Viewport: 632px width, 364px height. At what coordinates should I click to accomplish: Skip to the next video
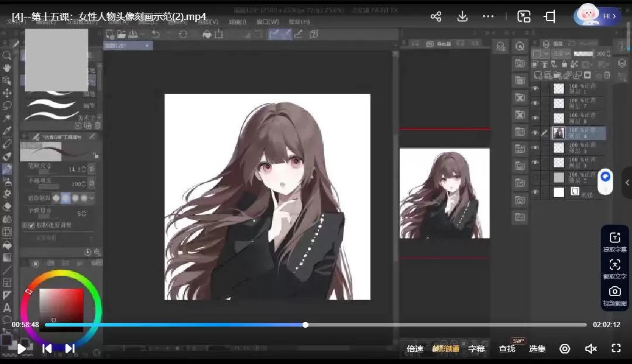point(70,349)
